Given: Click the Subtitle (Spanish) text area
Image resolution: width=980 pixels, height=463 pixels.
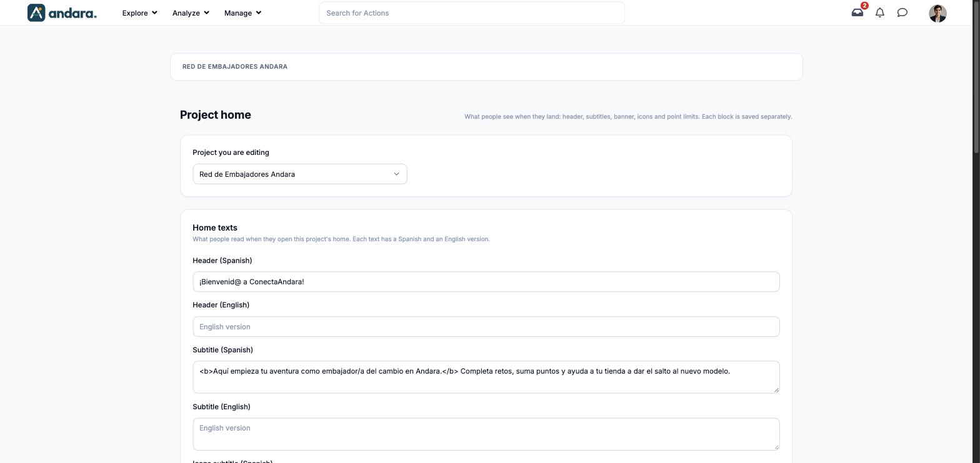Looking at the screenshot, I should tap(486, 377).
